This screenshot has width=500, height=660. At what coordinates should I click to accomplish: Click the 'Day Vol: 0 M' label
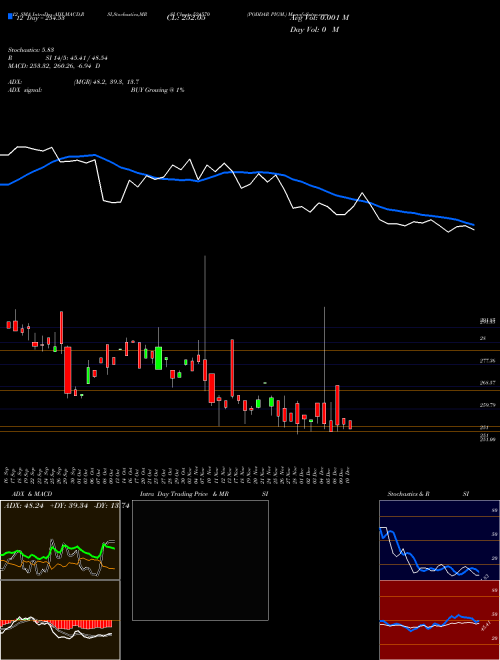click(314, 30)
